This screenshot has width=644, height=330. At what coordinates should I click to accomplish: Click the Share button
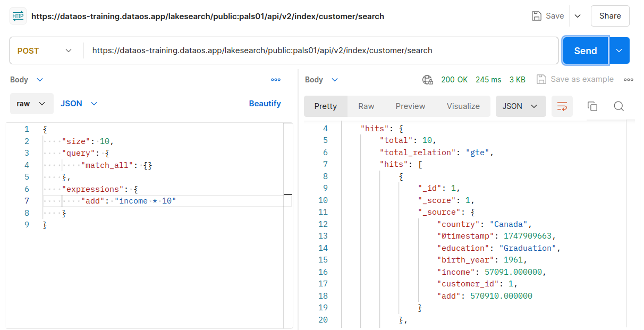[x=610, y=16]
